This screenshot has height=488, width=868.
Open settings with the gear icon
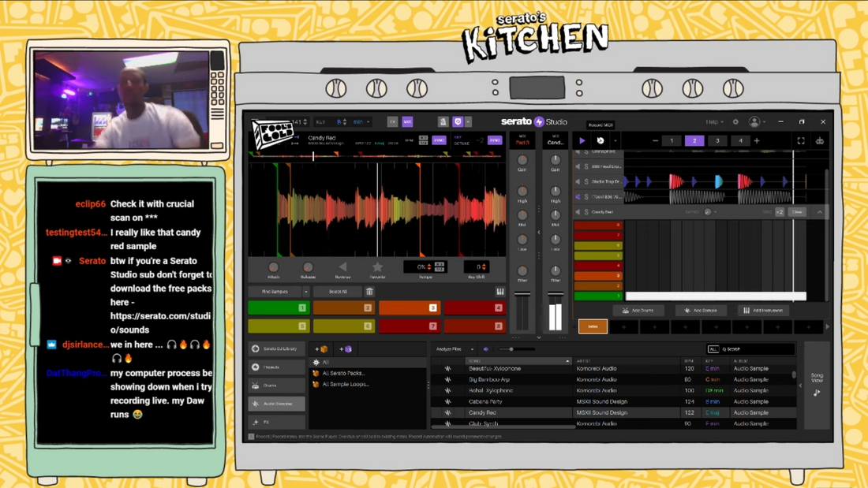click(735, 122)
